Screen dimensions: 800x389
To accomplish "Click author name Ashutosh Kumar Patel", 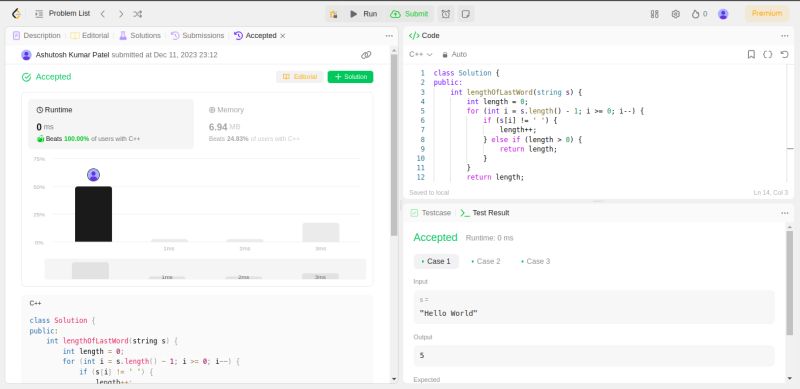I will 72,55.
